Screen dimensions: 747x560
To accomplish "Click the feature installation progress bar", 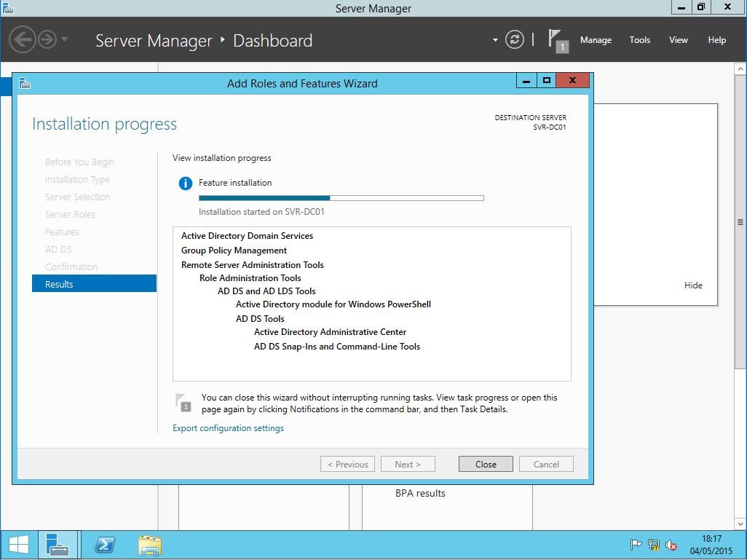I will point(341,197).
